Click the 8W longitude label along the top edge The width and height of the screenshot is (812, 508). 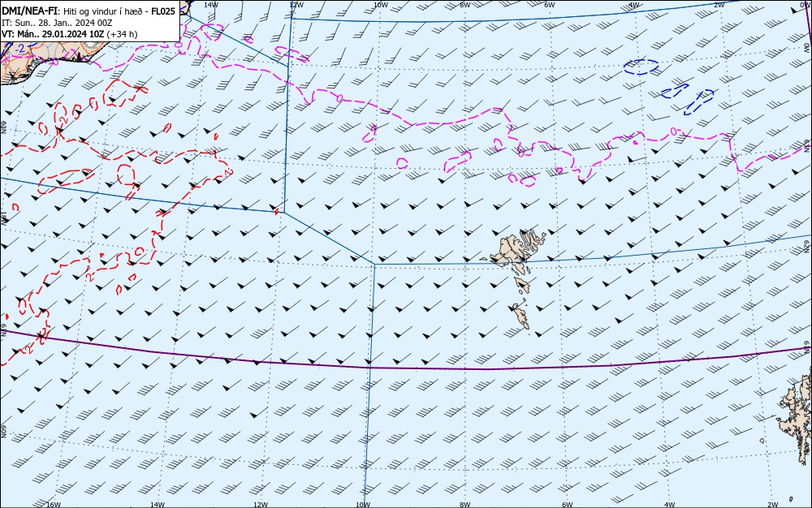coord(465,5)
